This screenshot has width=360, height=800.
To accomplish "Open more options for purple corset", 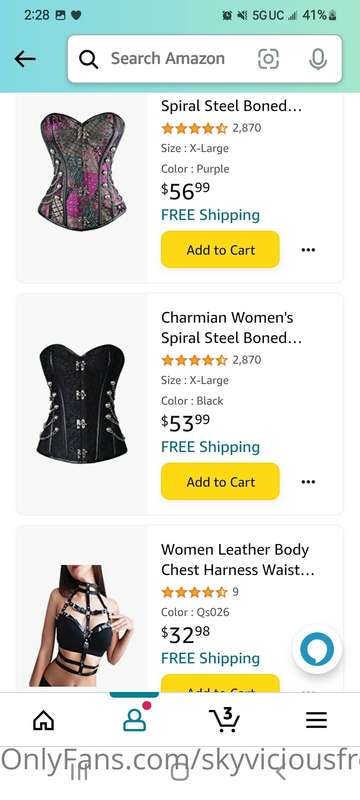I will (x=308, y=249).
